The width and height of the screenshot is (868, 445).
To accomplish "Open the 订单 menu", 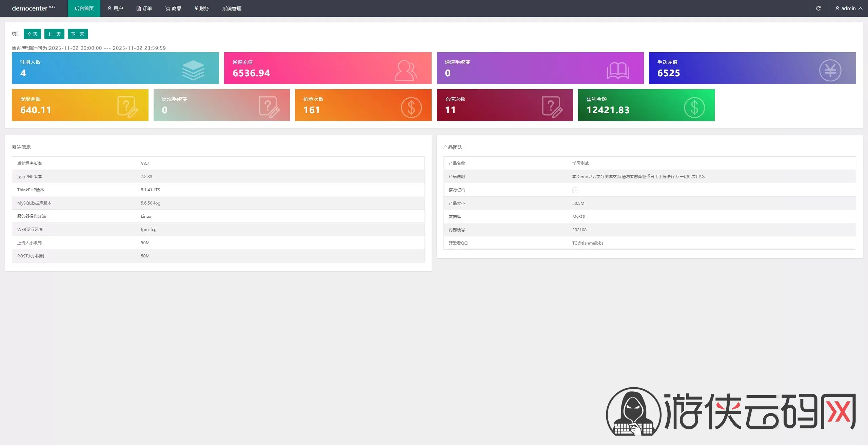I will click(144, 8).
